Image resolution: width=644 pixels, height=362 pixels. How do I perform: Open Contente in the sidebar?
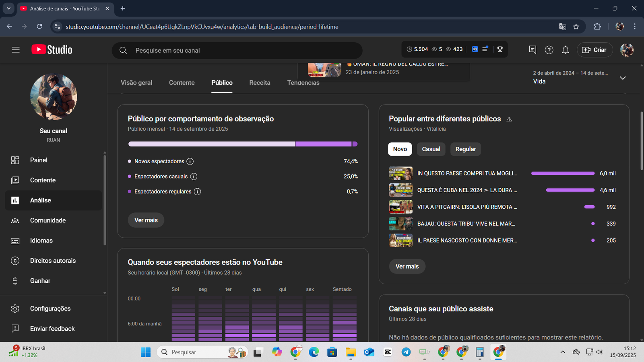pyautogui.click(x=54, y=180)
